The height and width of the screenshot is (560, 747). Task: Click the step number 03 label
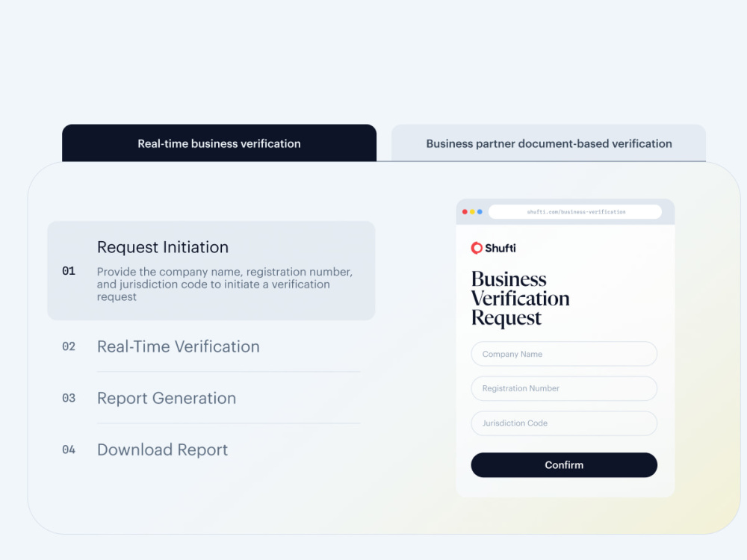coord(69,398)
